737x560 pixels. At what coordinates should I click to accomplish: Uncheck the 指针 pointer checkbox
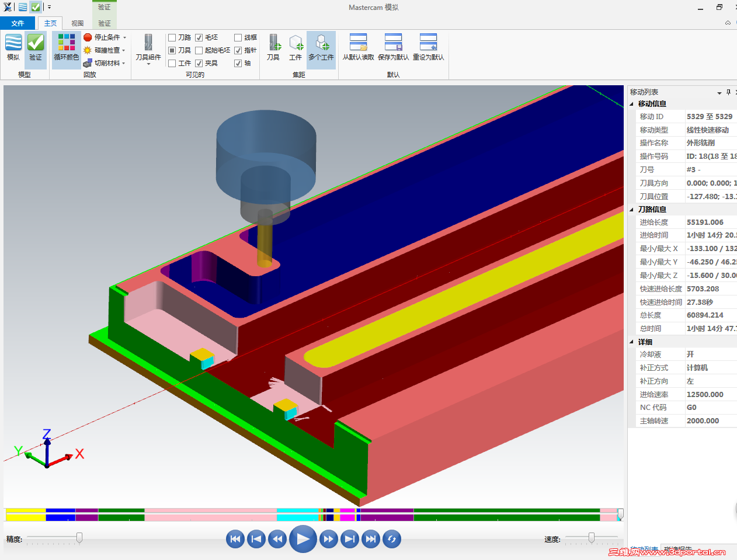click(x=238, y=50)
